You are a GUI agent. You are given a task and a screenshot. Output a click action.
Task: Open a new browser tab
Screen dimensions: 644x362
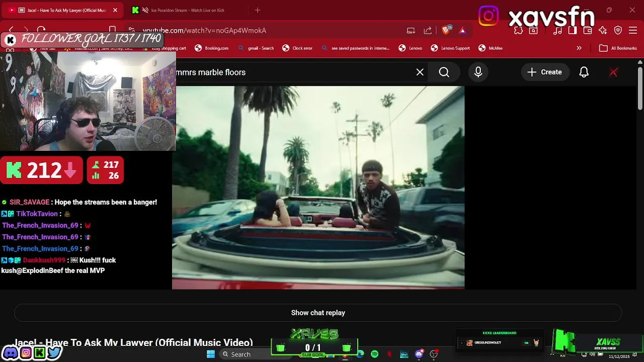click(x=258, y=10)
